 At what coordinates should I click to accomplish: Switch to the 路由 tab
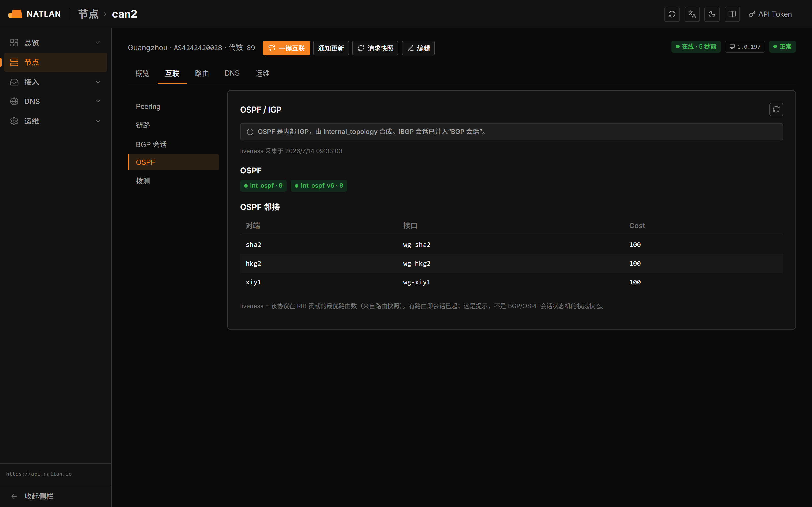tap(202, 73)
